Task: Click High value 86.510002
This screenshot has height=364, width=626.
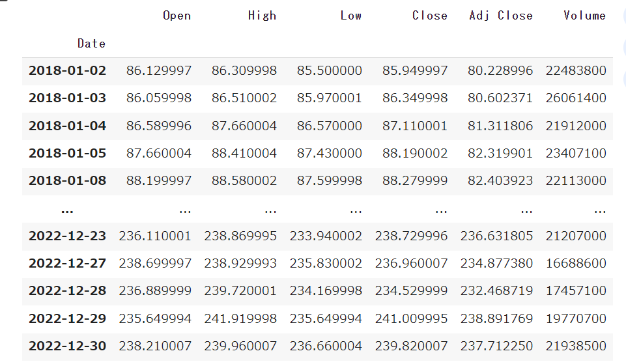Action: tap(244, 98)
